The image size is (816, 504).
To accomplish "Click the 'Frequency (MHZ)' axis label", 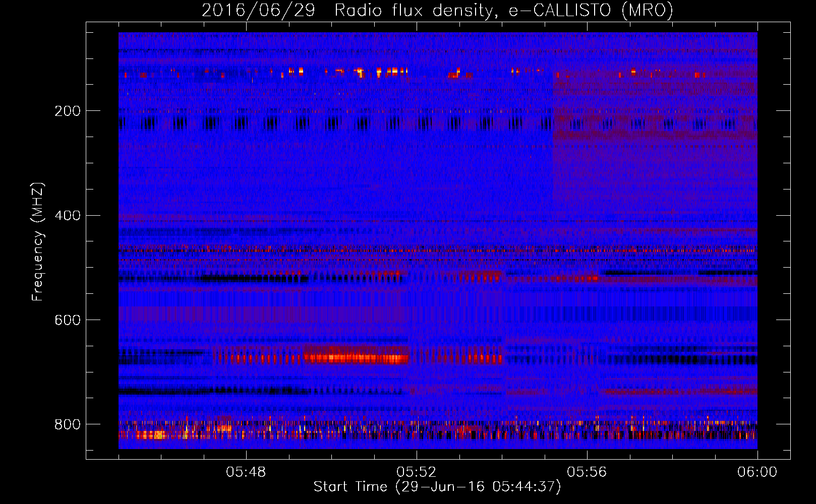I will click(37, 242).
